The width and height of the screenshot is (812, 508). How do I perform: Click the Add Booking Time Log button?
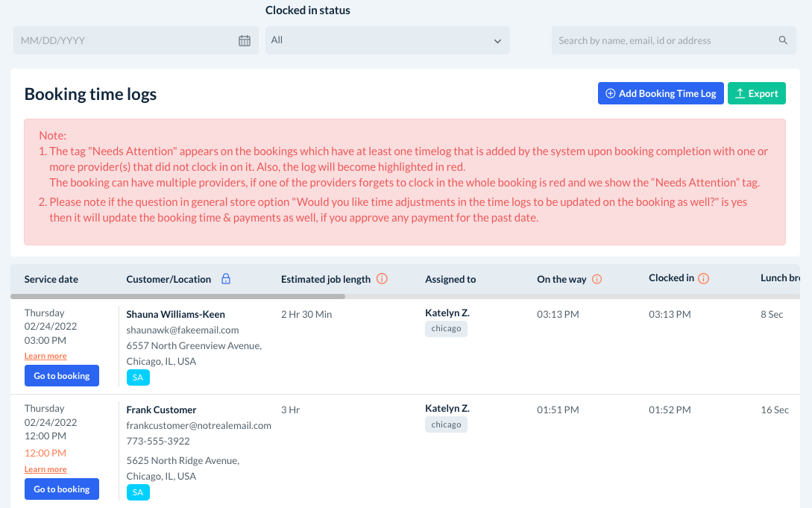pos(661,93)
